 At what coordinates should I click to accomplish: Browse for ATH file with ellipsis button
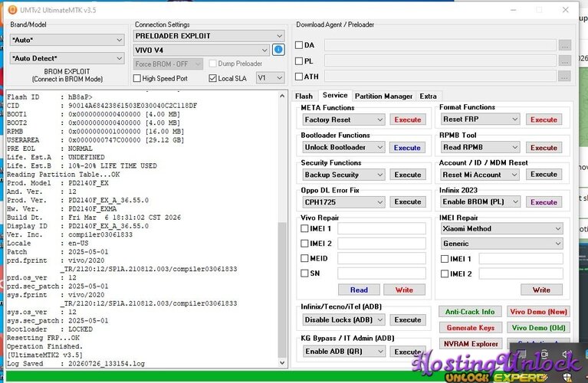click(x=565, y=77)
